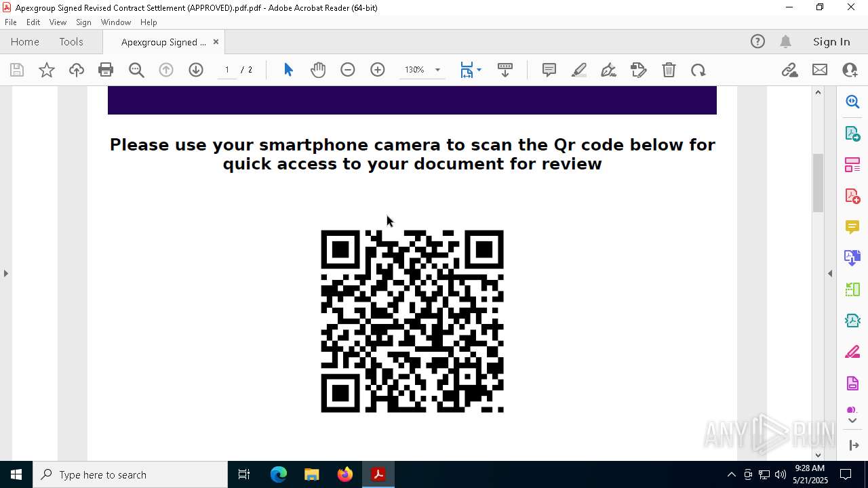Expand more tools with the right pane chevron
868x488 pixels.
click(852, 421)
